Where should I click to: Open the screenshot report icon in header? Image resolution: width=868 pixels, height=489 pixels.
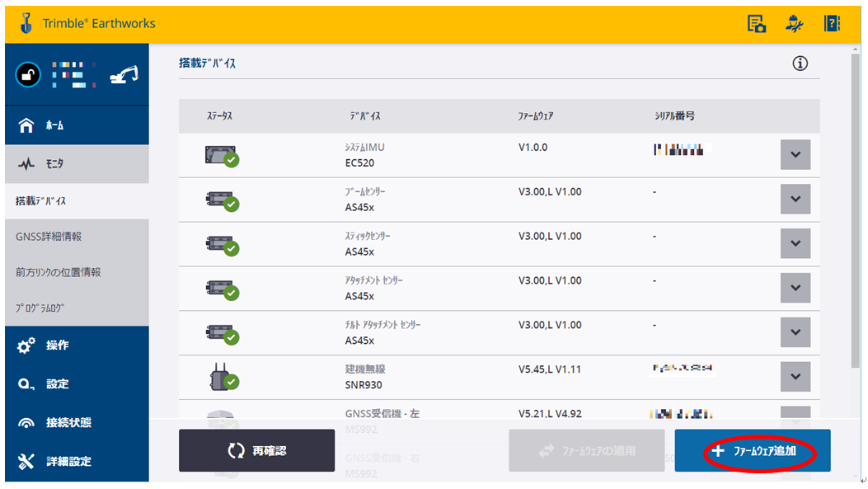click(x=756, y=24)
